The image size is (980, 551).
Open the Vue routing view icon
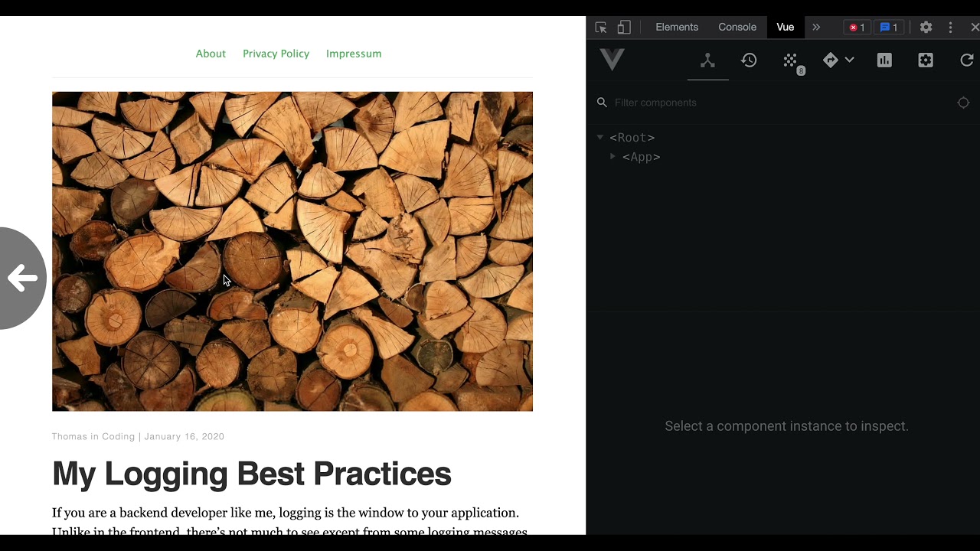coord(831,60)
